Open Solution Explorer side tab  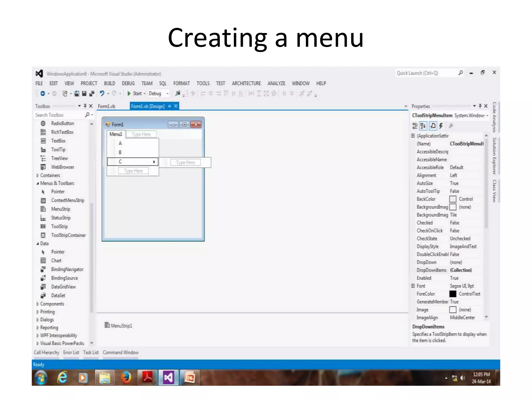point(494,156)
